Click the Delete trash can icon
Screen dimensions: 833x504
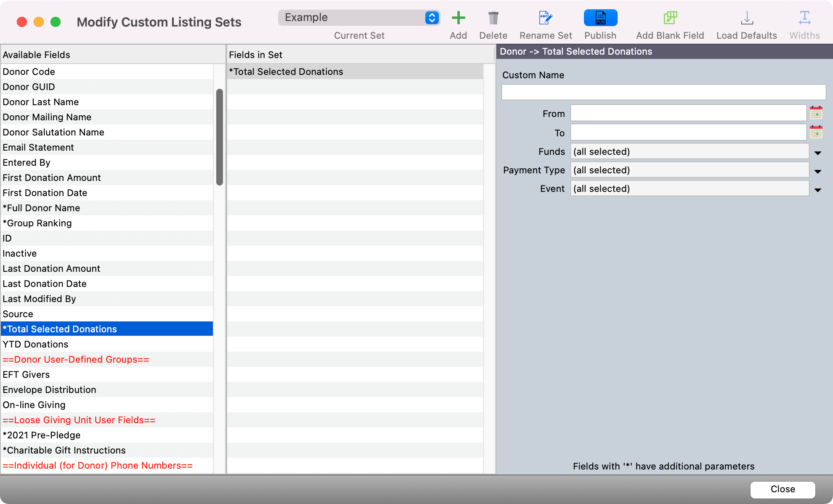(x=493, y=18)
